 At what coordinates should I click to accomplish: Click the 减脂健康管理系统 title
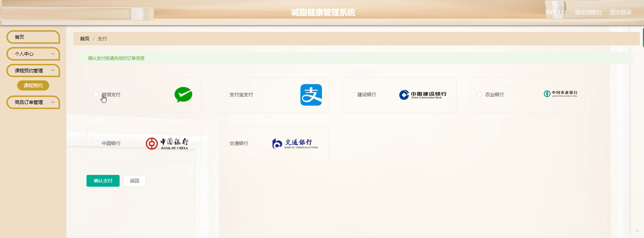coord(323,12)
